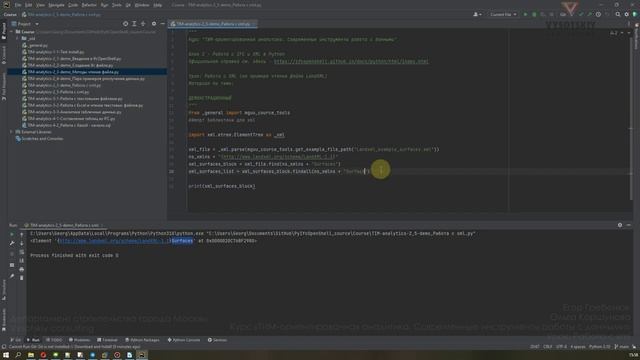Open the Project tool window side tab
Screen dimensions: 640x360
pyautogui.click(x=4, y=31)
